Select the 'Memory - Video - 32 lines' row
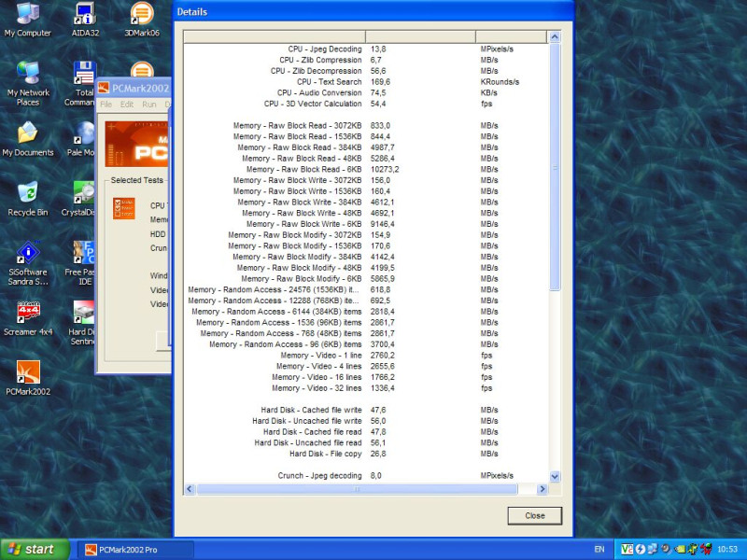Viewport: 747px width, 560px height. (x=366, y=388)
